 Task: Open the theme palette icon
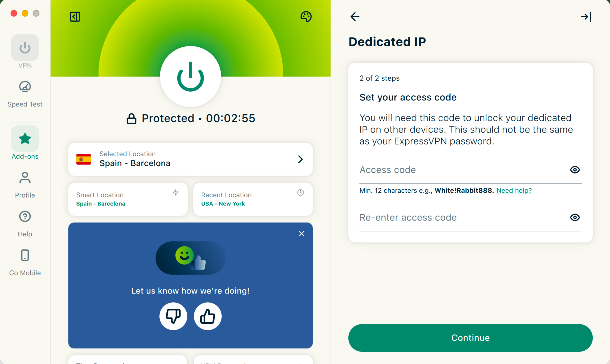pyautogui.click(x=306, y=17)
